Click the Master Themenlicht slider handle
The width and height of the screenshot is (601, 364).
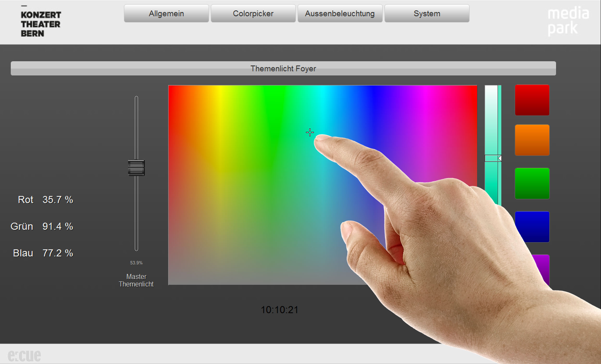pyautogui.click(x=136, y=168)
